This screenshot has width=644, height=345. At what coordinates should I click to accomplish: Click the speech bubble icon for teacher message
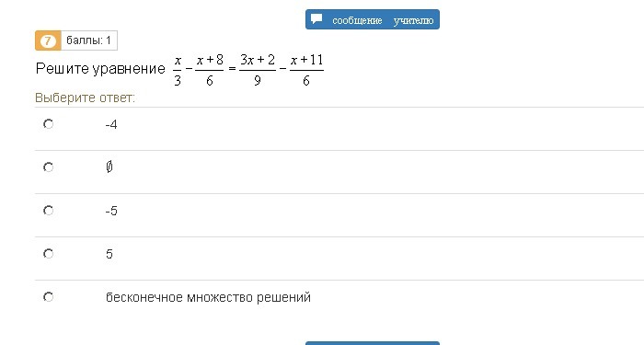[316, 19]
